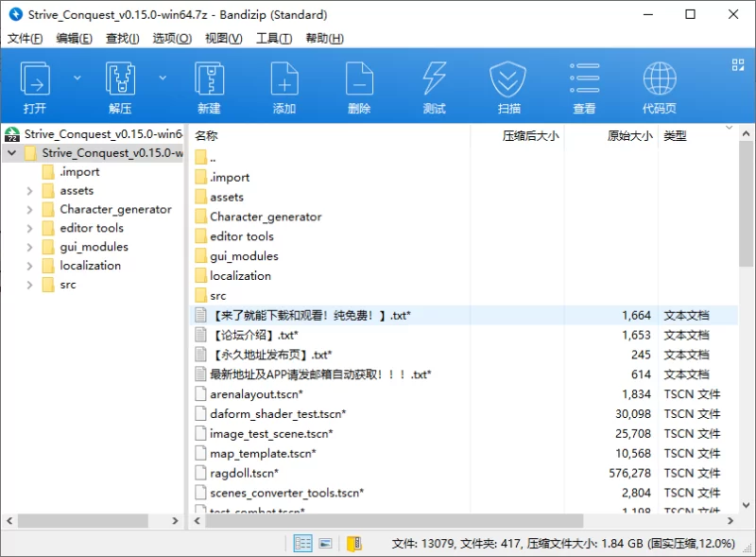
Task: Sort by the 压缩后大小 column header
Action: pyautogui.click(x=530, y=136)
